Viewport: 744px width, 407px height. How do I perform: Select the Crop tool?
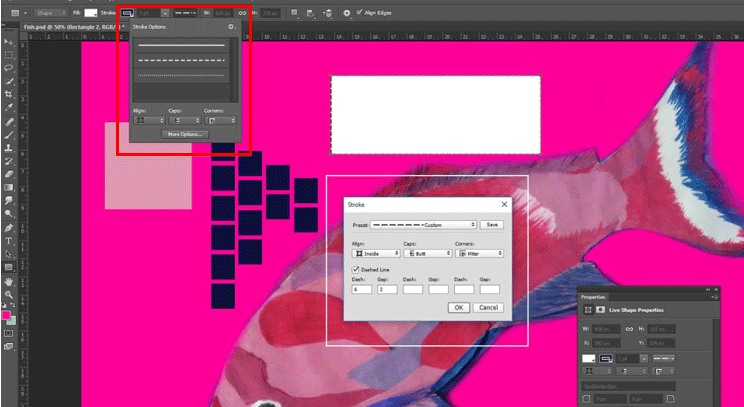point(9,95)
